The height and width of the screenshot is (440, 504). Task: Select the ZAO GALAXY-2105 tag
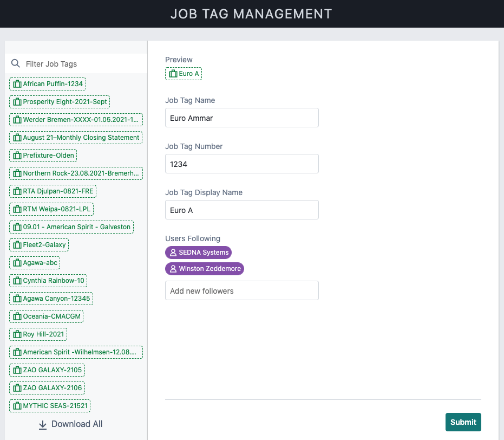tap(47, 370)
